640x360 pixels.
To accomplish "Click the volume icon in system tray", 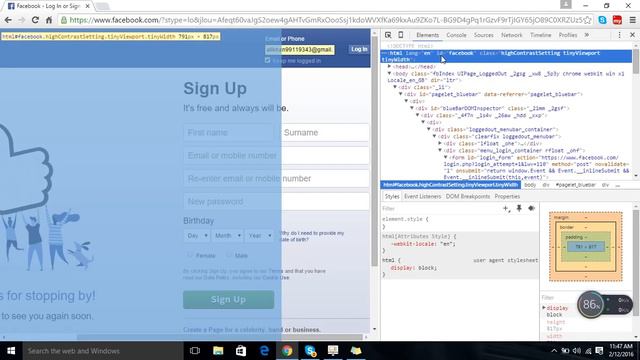I will 576,351.
